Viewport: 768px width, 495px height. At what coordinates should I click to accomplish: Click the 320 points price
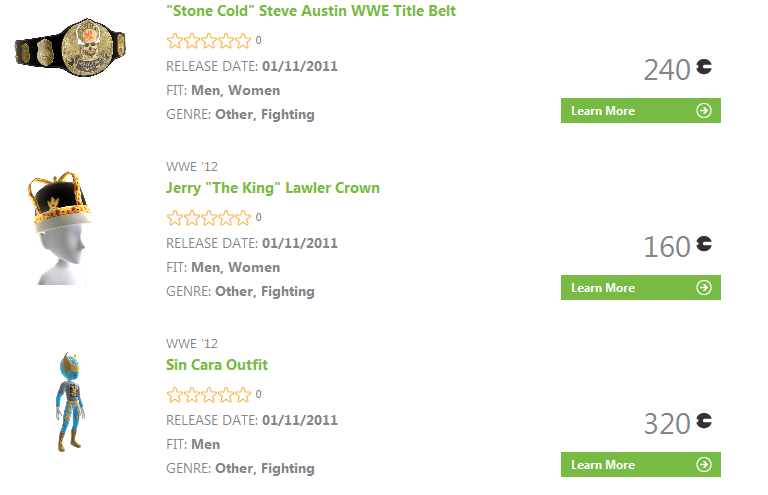(x=667, y=424)
